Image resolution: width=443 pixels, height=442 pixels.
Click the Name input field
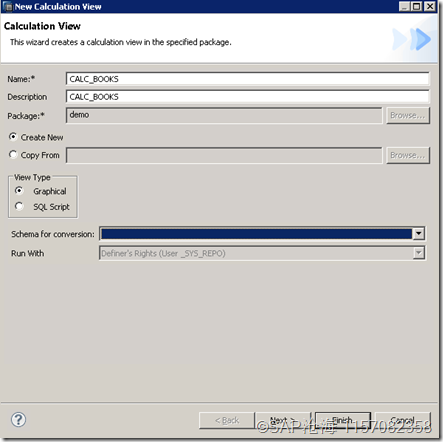click(248, 79)
